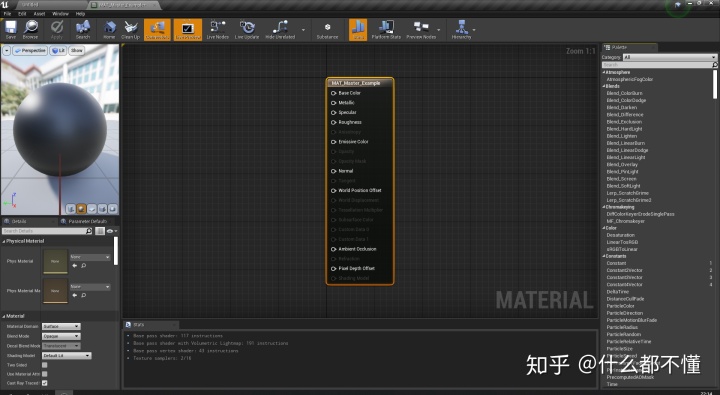Click the Browse toolbar icon
720x395 pixels.
(31, 30)
